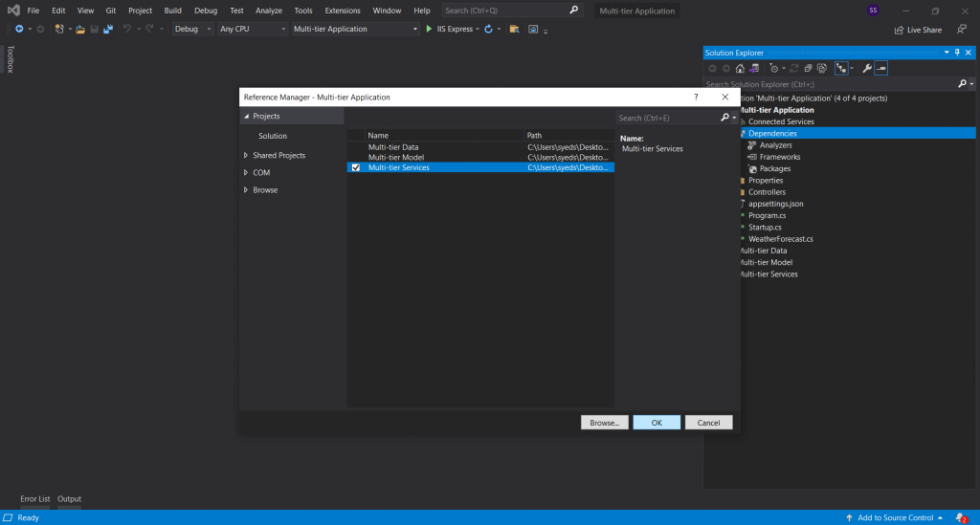Start debugging with the green play icon
The image size is (980, 525).
click(429, 29)
